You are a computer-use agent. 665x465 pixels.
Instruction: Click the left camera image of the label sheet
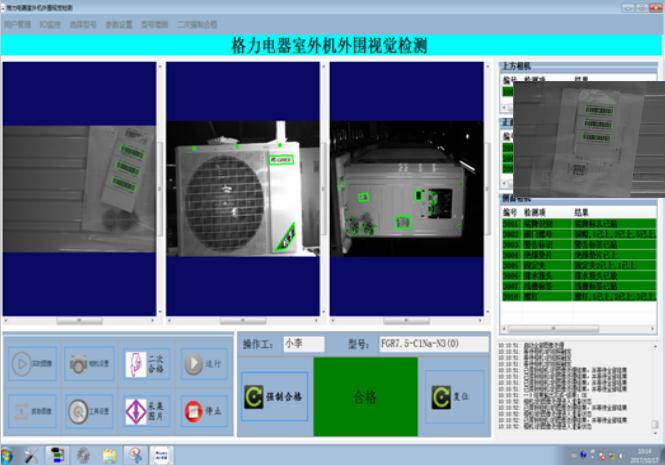coord(79,189)
